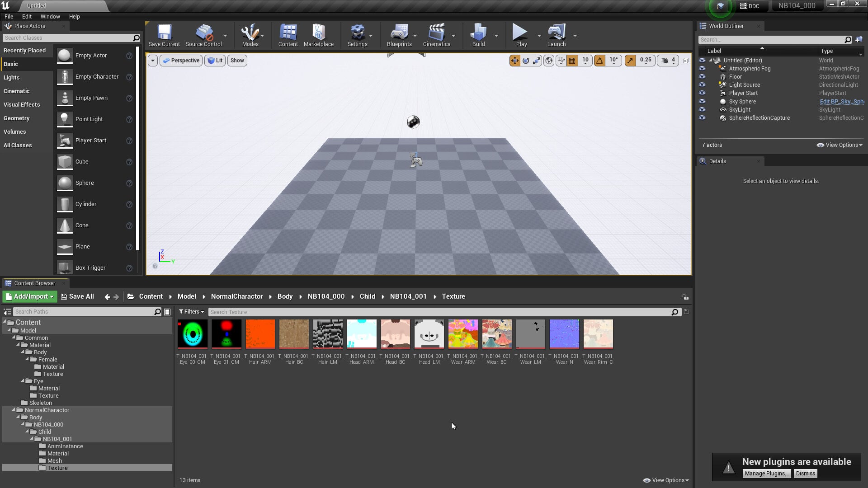Click the Build toolbar icon
Screen dimensions: 868x488
click(x=478, y=35)
